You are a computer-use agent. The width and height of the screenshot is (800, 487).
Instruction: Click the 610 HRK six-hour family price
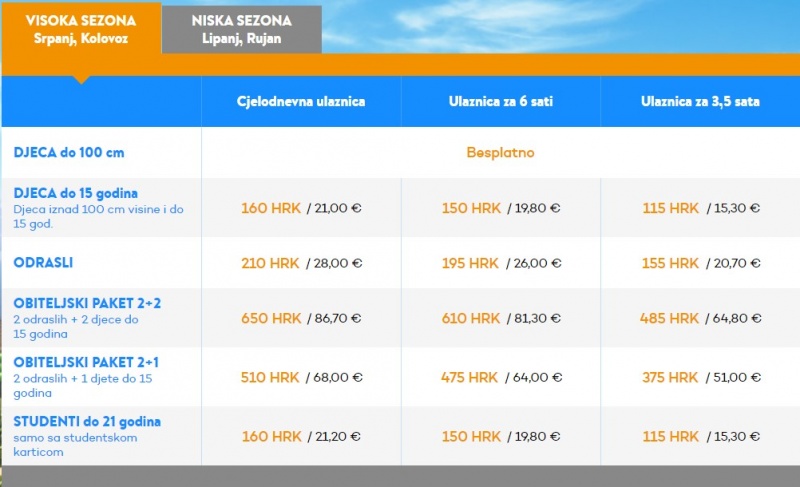[471, 318]
